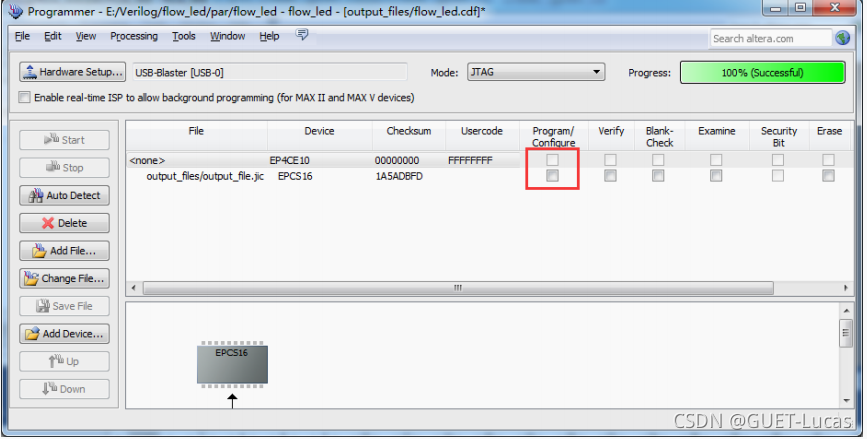Check Program/Configure for the EP4CE10 row
The image size is (867, 439).
(x=552, y=160)
